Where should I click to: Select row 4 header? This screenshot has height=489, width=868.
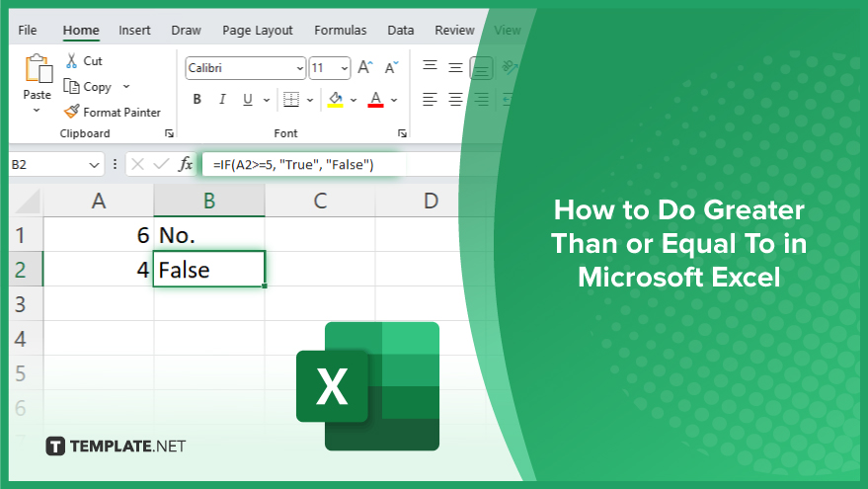click(x=26, y=339)
